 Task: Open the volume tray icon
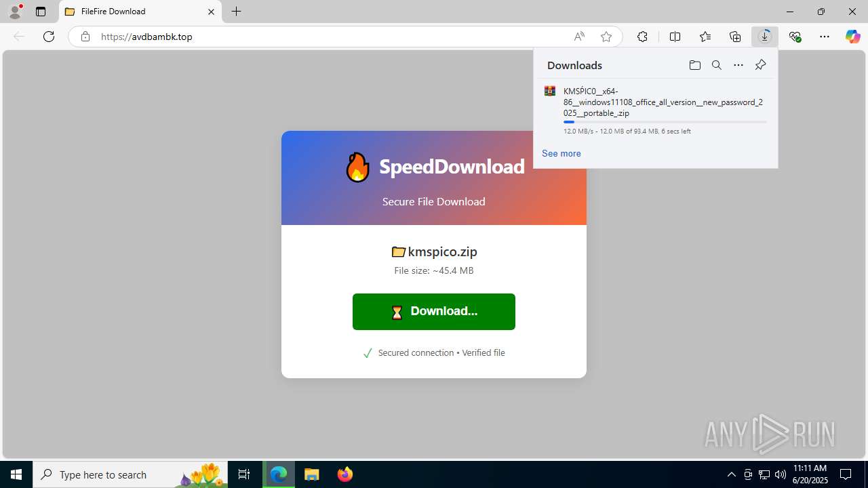pyautogui.click(x=780, y=474)
